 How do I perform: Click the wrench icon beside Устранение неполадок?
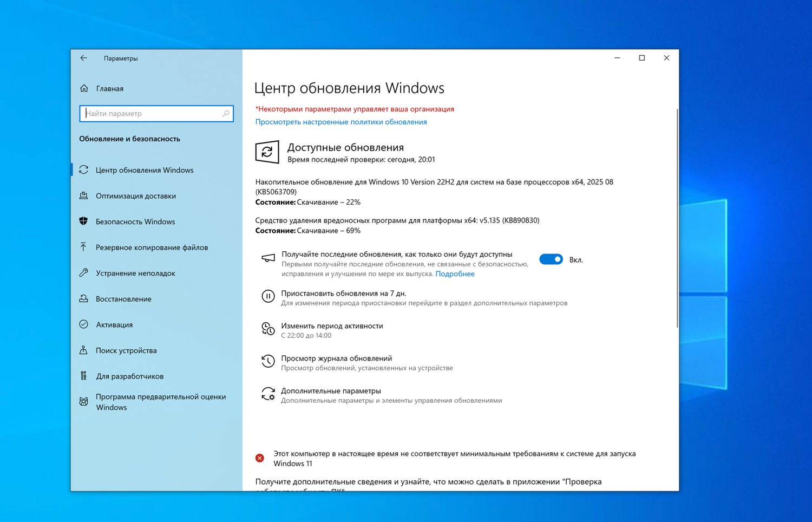pyautogui.click(x=83, y=273)
